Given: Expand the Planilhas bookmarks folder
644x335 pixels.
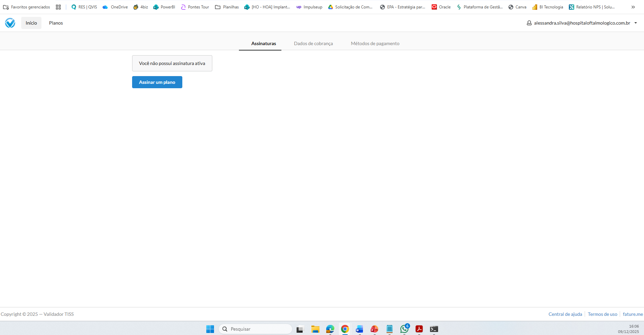Looking at the screenshot, I should click(227, 7).
